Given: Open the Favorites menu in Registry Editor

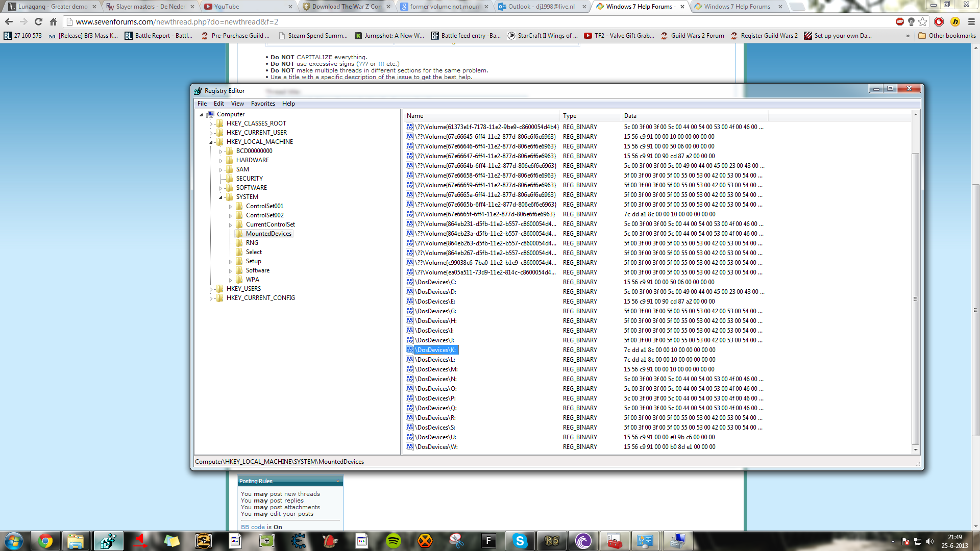Looking at the screenshot, I should [x=263, y=104].
